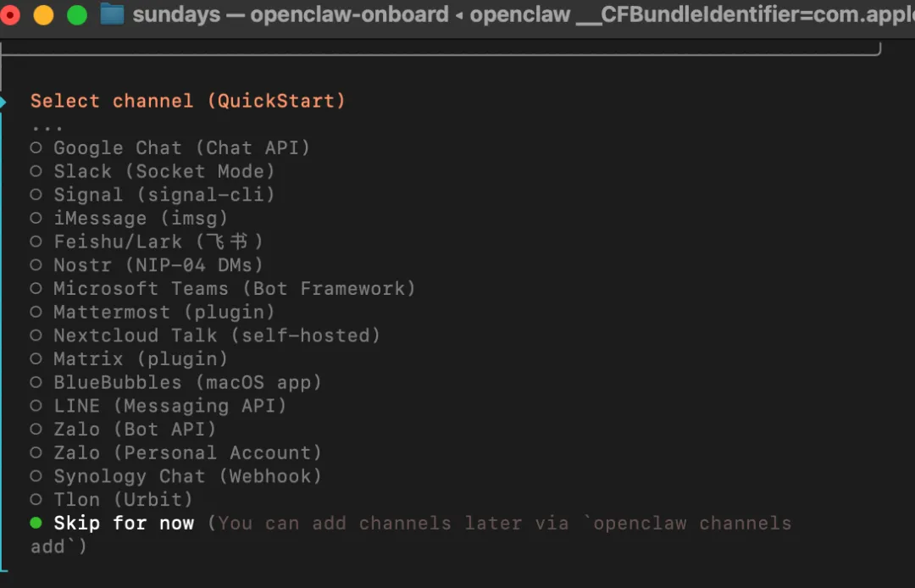Select Nostr (NIP-04 DMs) channel

click(x=158, y=265)
